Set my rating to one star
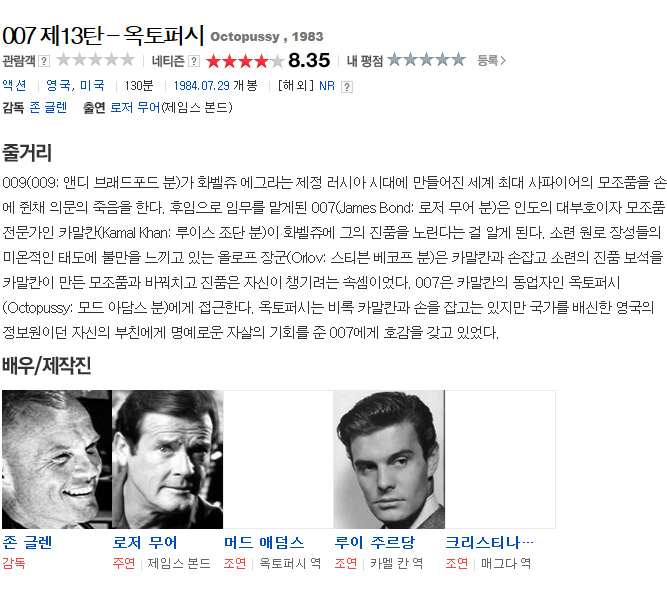This screenshot has width=667, height=604. pos(394,60)
